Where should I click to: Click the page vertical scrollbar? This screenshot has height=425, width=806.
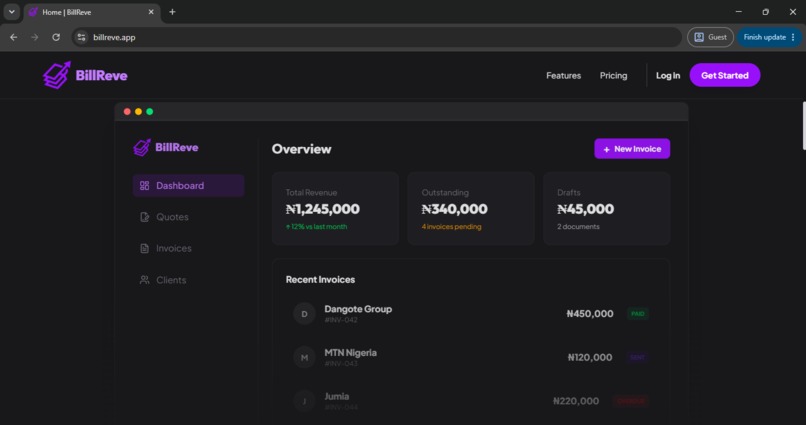(803, 125)
